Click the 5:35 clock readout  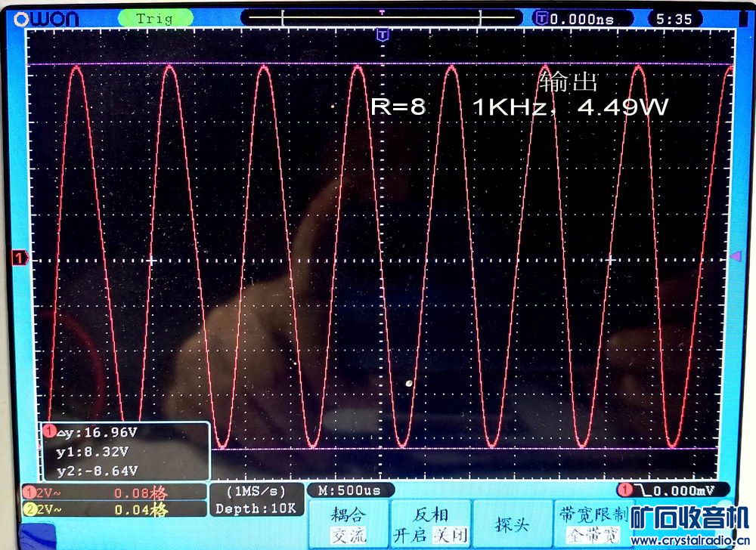tap(674, 19)
